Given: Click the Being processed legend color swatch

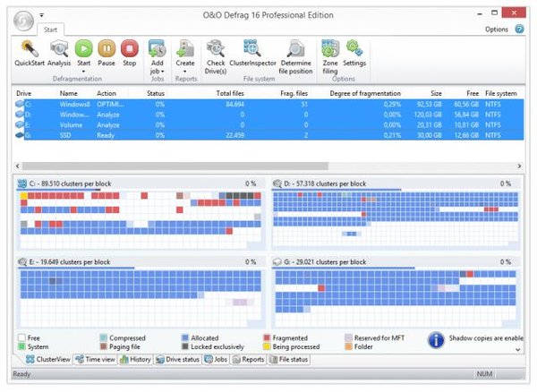Looking at the screenshot, I should tap(267, 346).
